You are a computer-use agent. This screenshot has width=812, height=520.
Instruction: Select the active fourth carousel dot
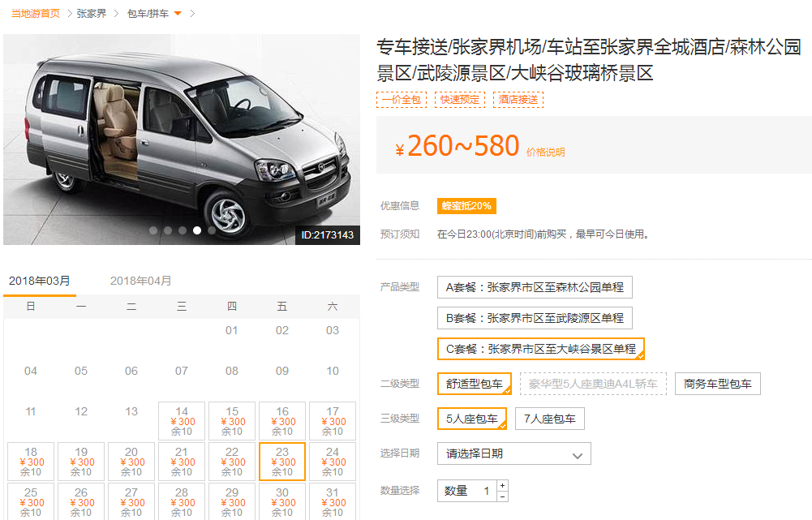197,230
